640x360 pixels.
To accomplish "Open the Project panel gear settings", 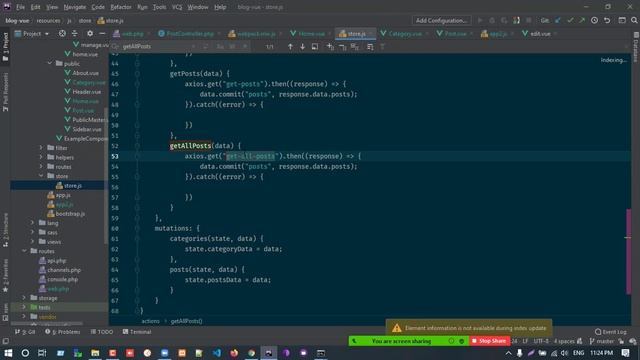I will [90, 33].
